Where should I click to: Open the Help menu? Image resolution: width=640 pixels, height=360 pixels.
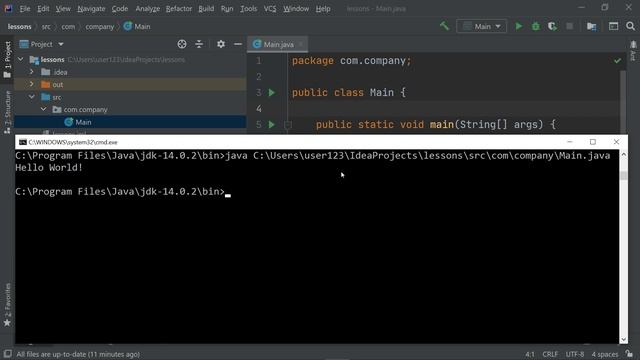[323, 9]
